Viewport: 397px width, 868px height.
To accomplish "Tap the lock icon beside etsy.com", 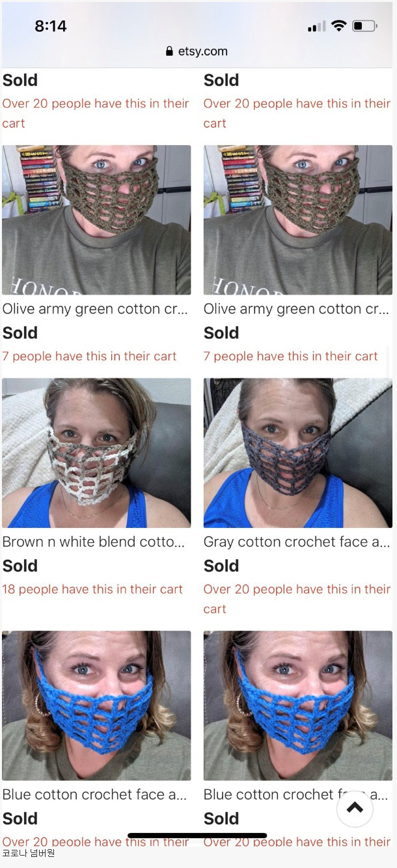I will coord(170,51).
